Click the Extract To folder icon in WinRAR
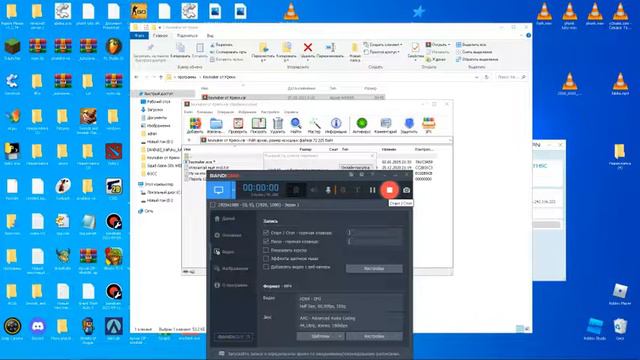Image resolution: width=640 pixels, height=360 pixels. pyautogui.click(x=216, y=126)
